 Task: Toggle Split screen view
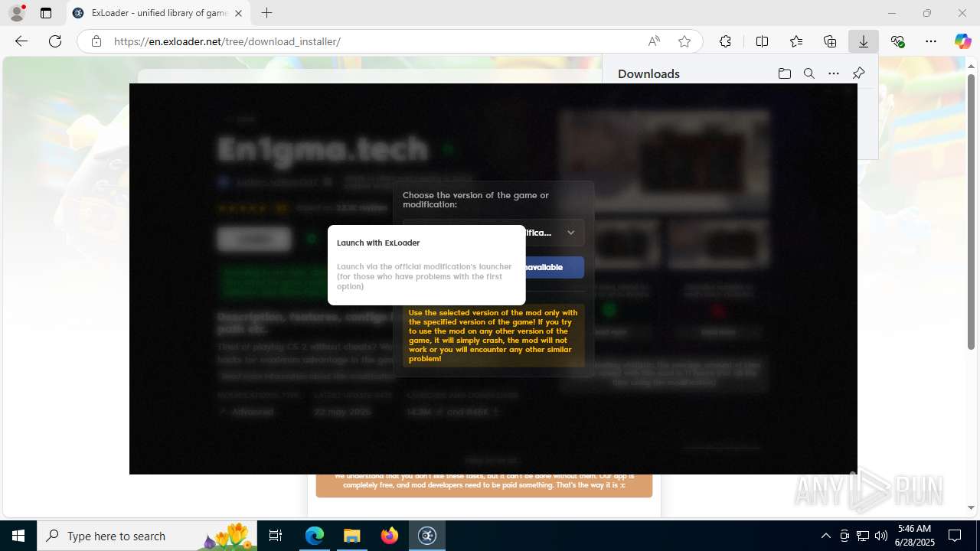[x=762, y=41]
